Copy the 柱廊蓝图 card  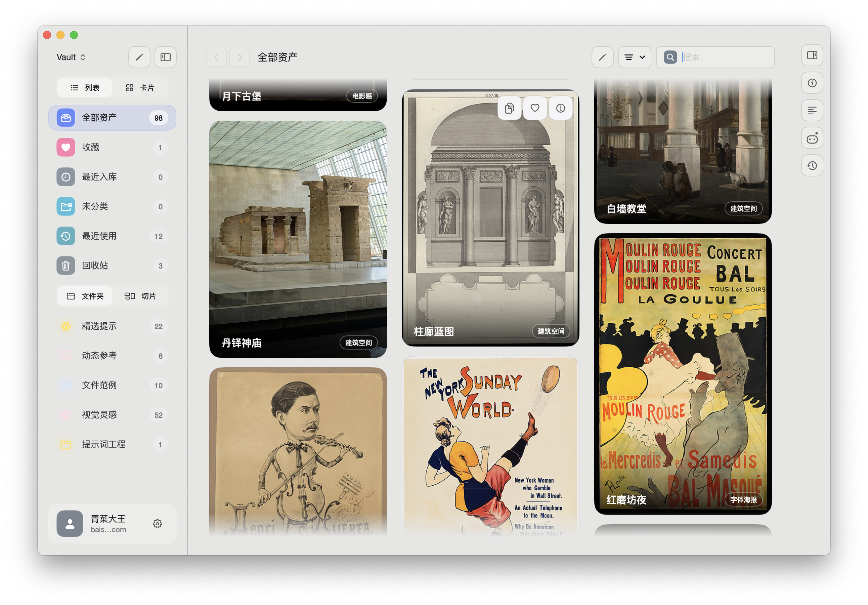pos(510,108)
